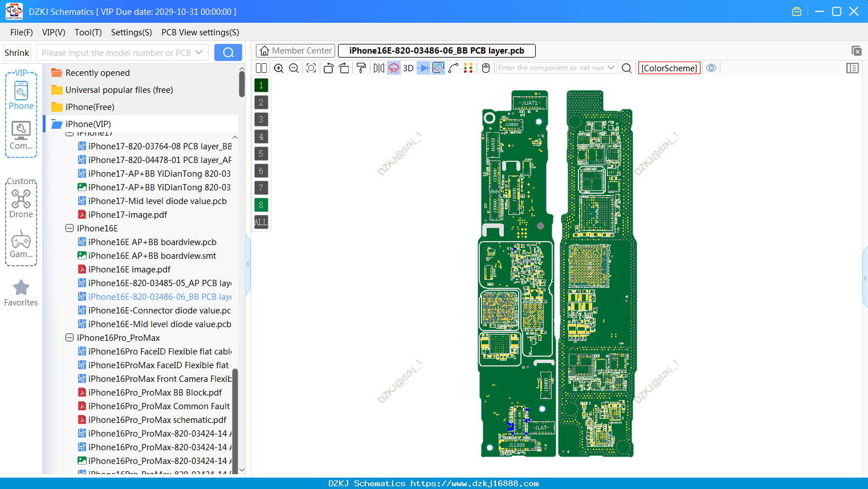Open iPhone17-image.pdf file
This screenshot has height=489, width=868.
click(x=128, y=214)
